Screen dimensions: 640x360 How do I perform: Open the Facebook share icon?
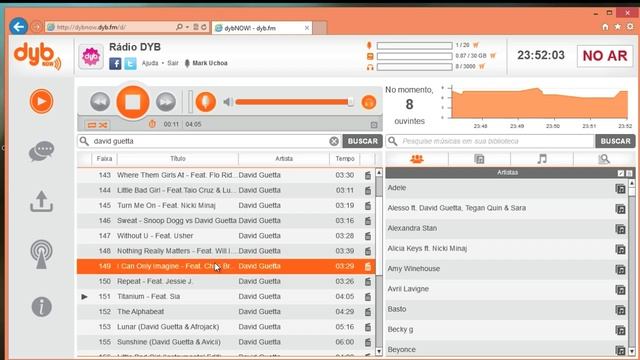click(115, 63)
